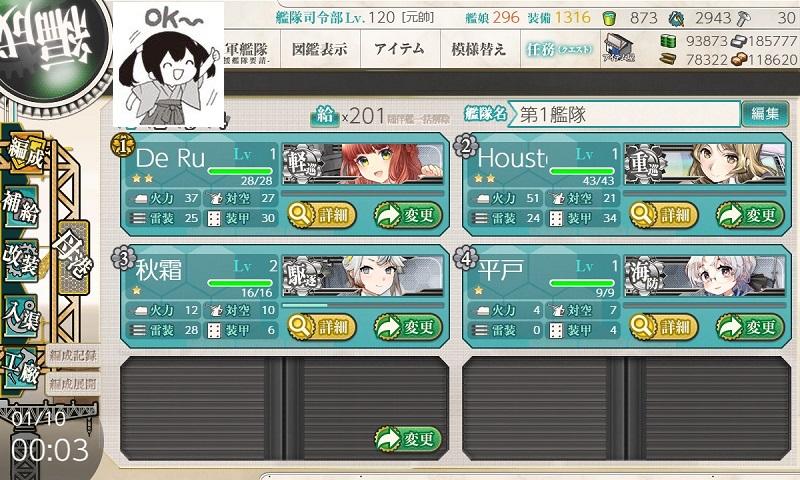Click 変更 change for Houston

click(x=751, y=215)
